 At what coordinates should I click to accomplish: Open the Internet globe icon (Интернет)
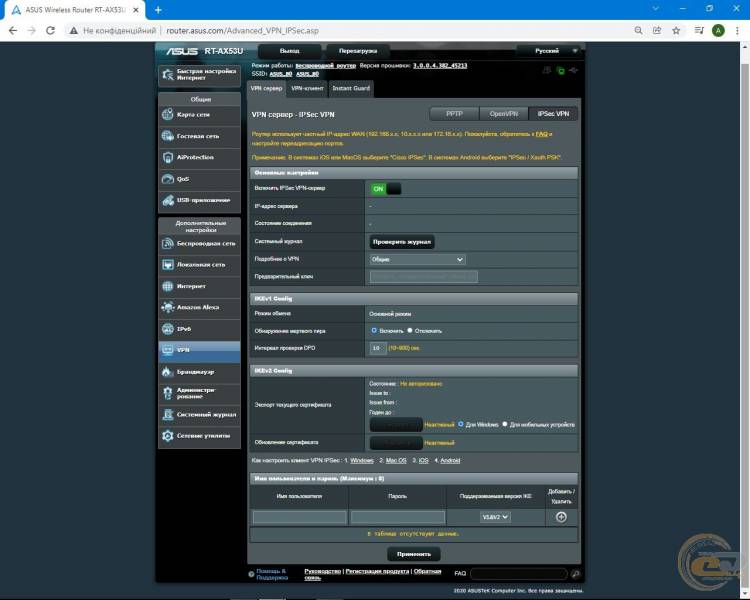(167, 286)
